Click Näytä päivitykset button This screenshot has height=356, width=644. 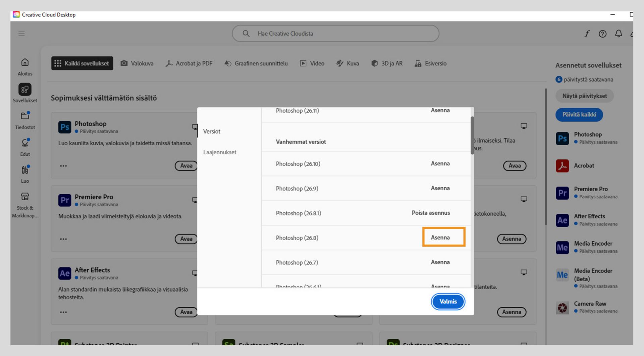tap(584, 96)
